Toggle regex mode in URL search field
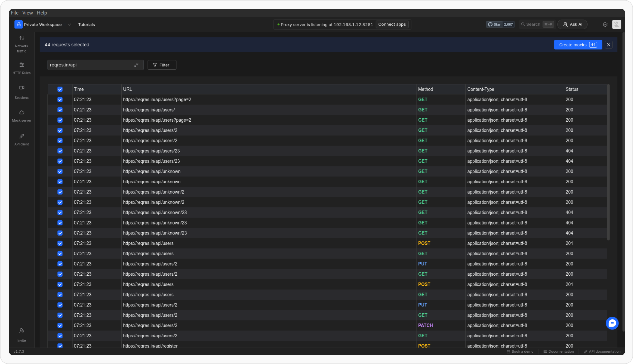Viewport: 633px width, 364px height. point(136,65)
